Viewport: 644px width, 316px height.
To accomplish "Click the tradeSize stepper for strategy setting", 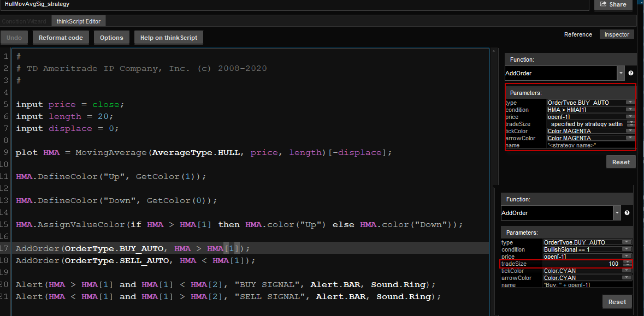I will point(630,124).
